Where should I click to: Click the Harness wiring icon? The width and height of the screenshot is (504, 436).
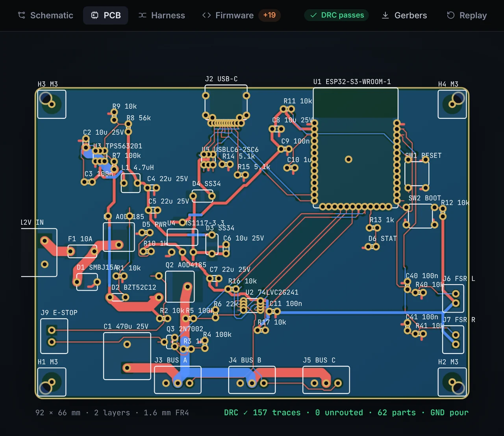pos(142,15)
